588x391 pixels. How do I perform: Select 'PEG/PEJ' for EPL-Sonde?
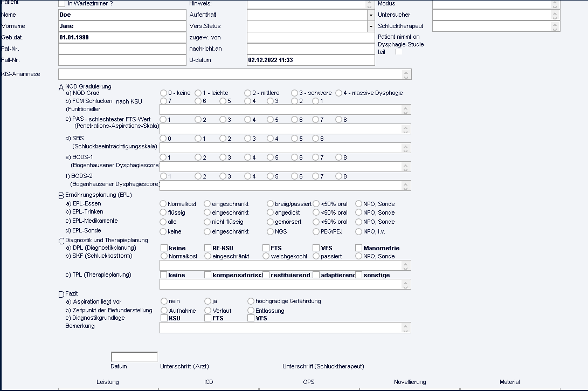316,231
